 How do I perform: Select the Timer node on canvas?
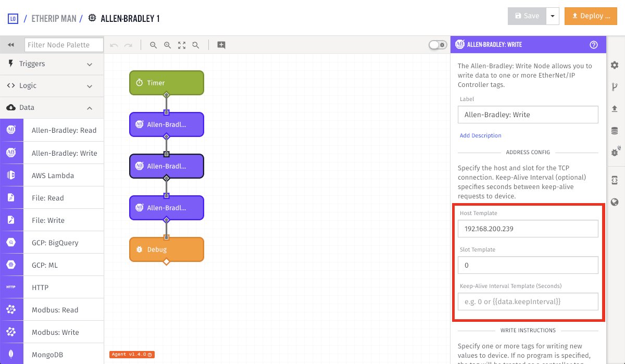[x=167, y=83]
